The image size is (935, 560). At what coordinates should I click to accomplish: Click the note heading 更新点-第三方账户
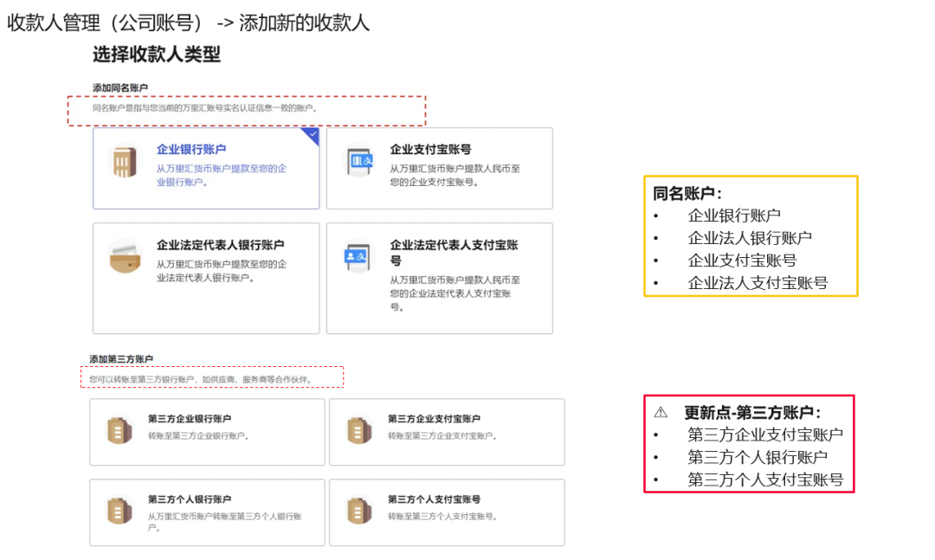click(x=752, y=412)
